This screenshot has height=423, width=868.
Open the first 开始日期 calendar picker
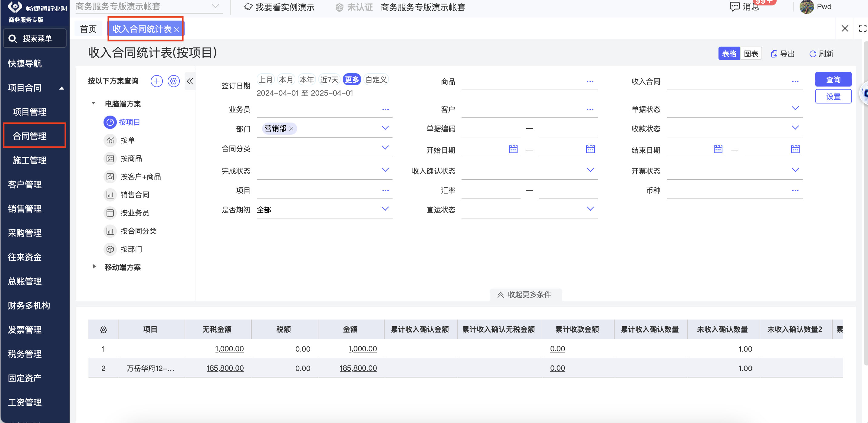513,149
